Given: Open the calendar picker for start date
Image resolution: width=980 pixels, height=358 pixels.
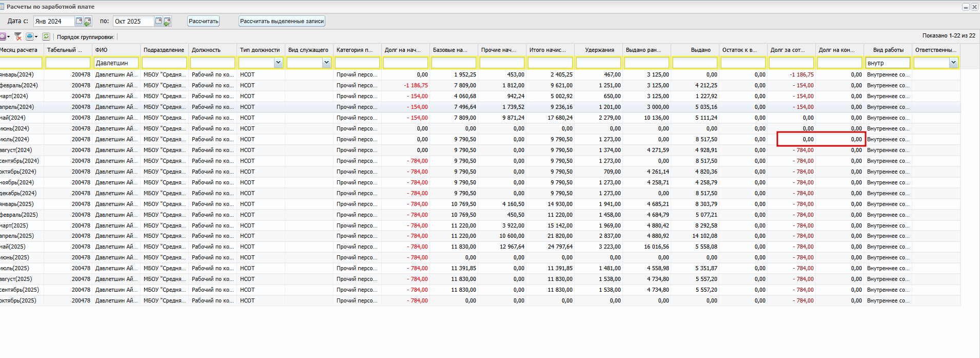Looking at the screenshot, I should click(x=79, y=21).
